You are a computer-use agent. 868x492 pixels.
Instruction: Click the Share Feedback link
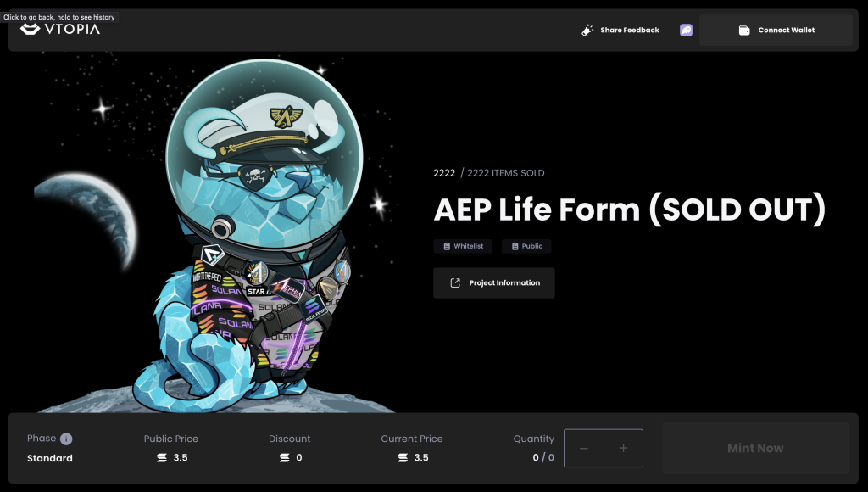620,30
